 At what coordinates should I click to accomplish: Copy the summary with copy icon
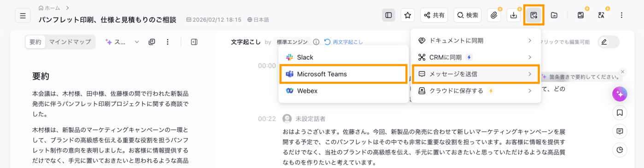click(152, 42)
